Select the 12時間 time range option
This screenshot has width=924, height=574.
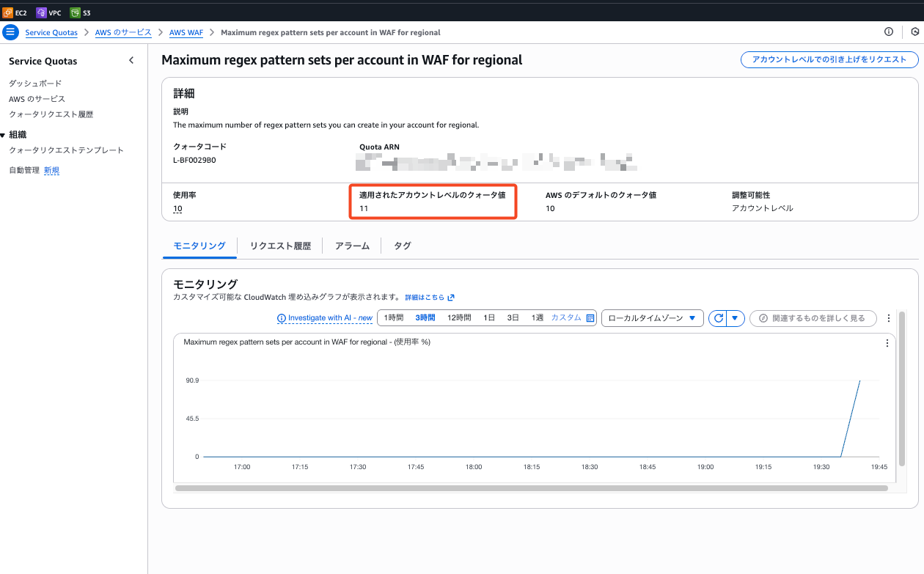[459, 318]
